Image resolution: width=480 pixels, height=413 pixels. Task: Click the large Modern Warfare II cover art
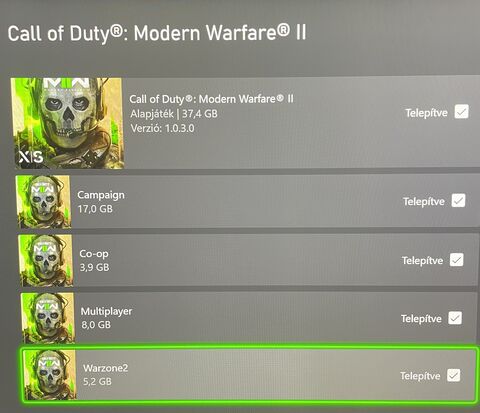coord(68,123)
